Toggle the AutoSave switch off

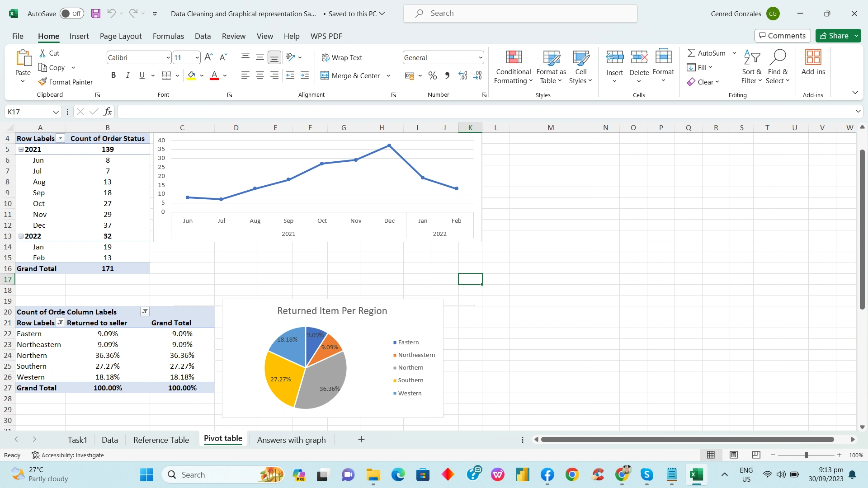tap(71, 14)
